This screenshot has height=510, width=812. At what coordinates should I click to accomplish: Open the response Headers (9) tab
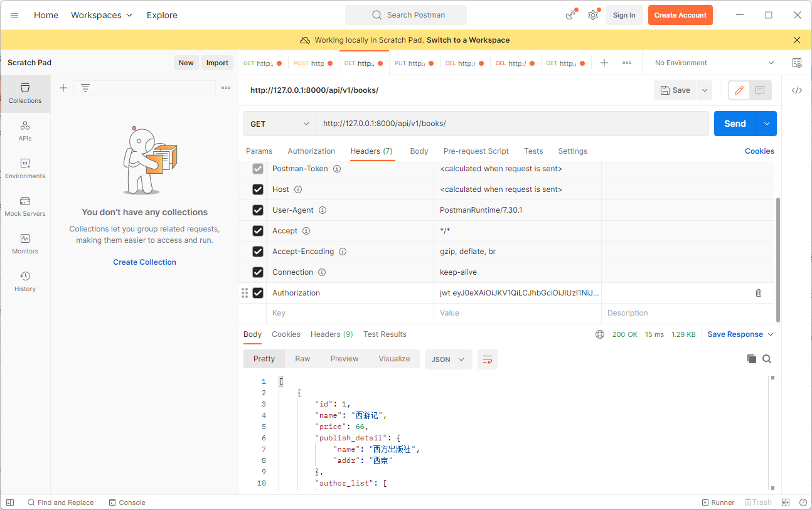331,334
